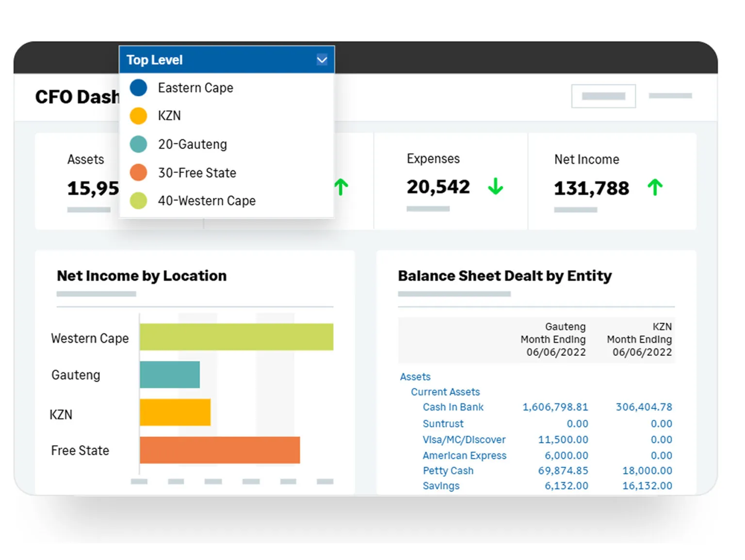Open the American Express account link
Image resolution: width=745 pixels, height=560 pixels.
[464, 455]
